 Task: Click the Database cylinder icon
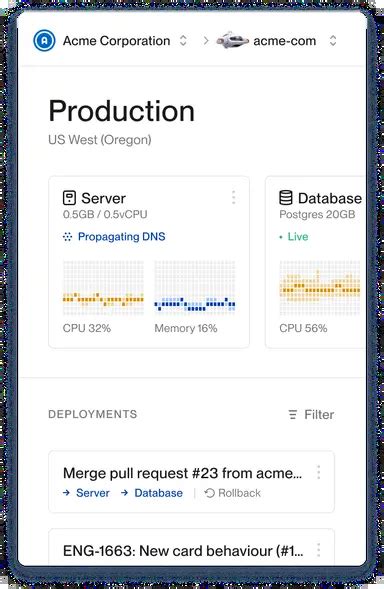click(286, 198)
